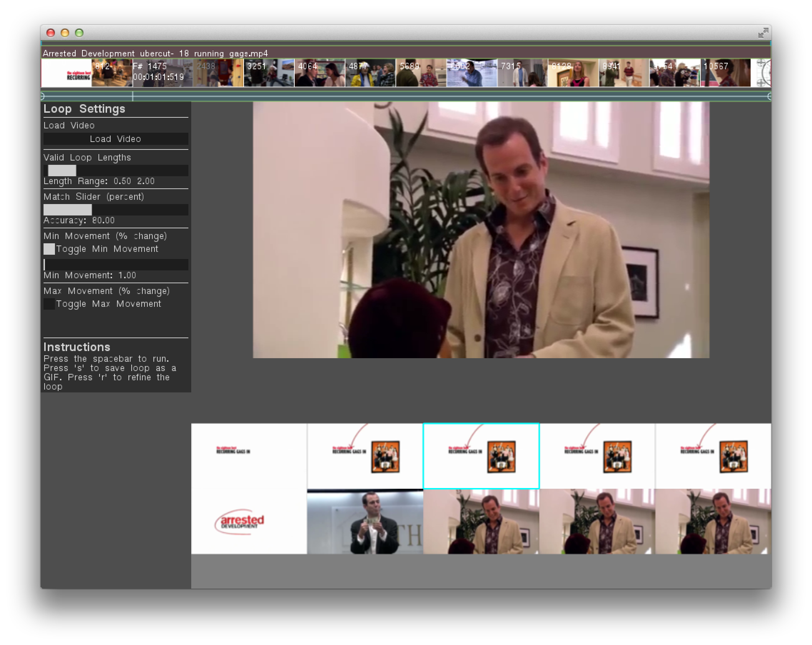Toggle the fullscreen icon in the title bar
Viewport: 812px width, 645px height.
pos(763,33)
